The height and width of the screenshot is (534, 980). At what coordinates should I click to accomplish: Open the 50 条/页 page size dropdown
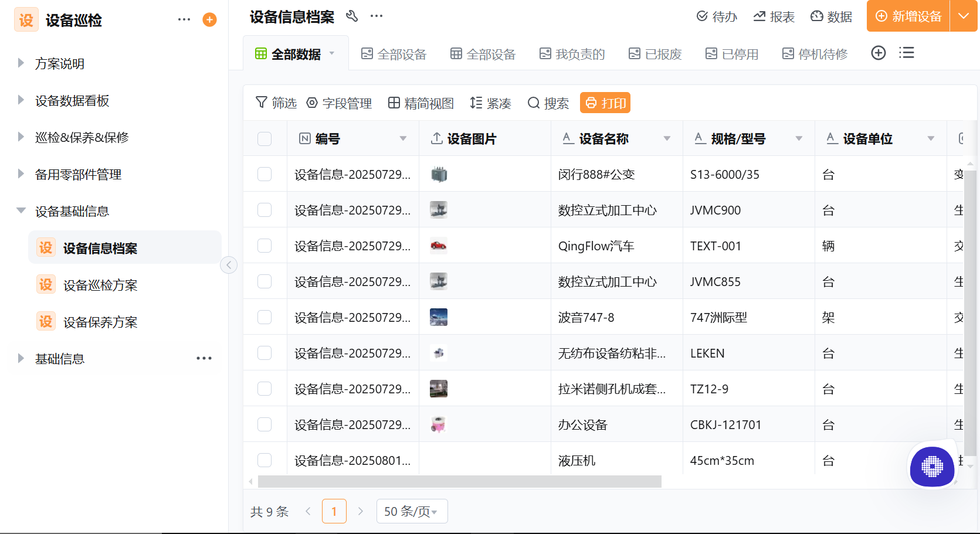point(412,511)
